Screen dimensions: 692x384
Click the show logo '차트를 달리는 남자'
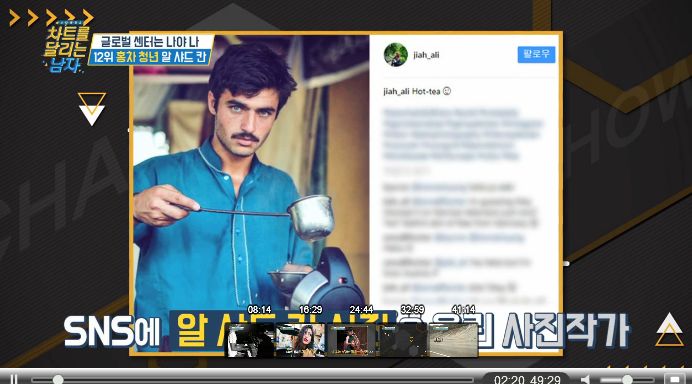tap(66, 49)
